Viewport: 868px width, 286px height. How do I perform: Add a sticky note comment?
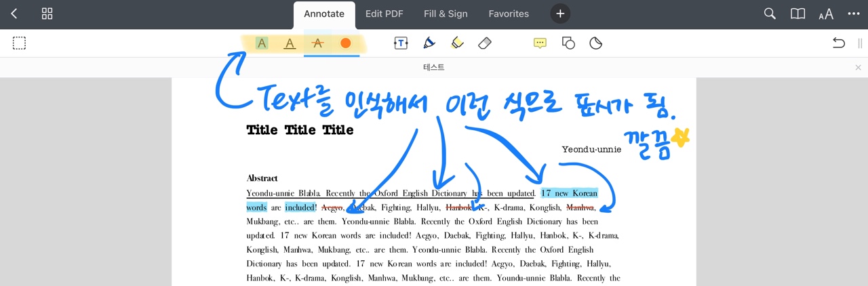[540, 43]
